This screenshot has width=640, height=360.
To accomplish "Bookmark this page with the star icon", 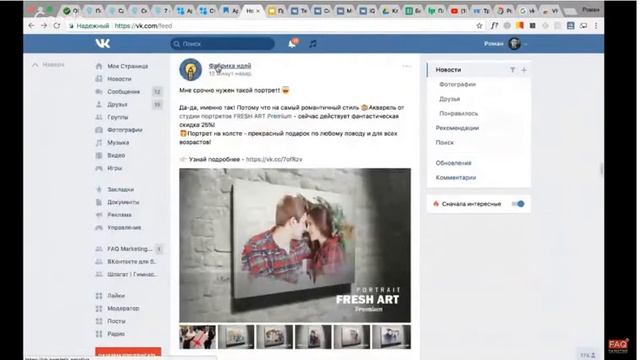I will (x=479, y=26).
